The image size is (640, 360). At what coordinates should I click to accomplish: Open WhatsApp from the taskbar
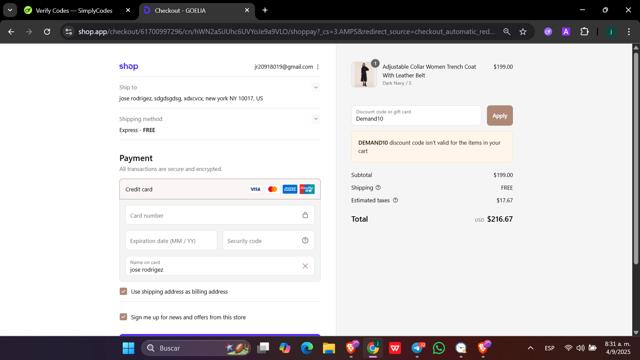point(439,348)
